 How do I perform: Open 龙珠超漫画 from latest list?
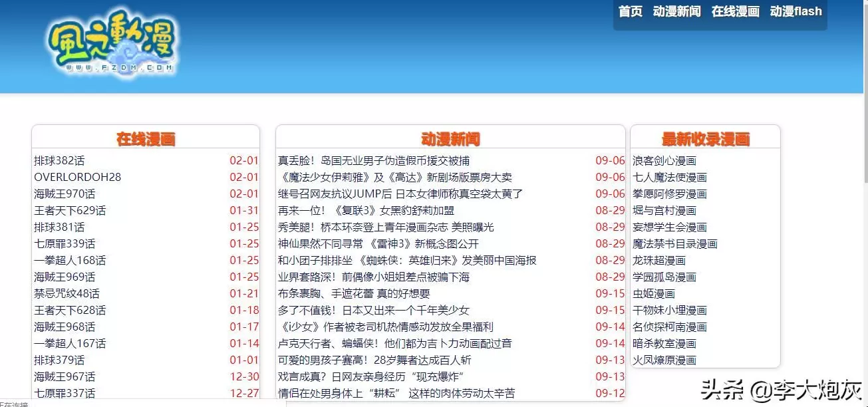pos(658,261)
